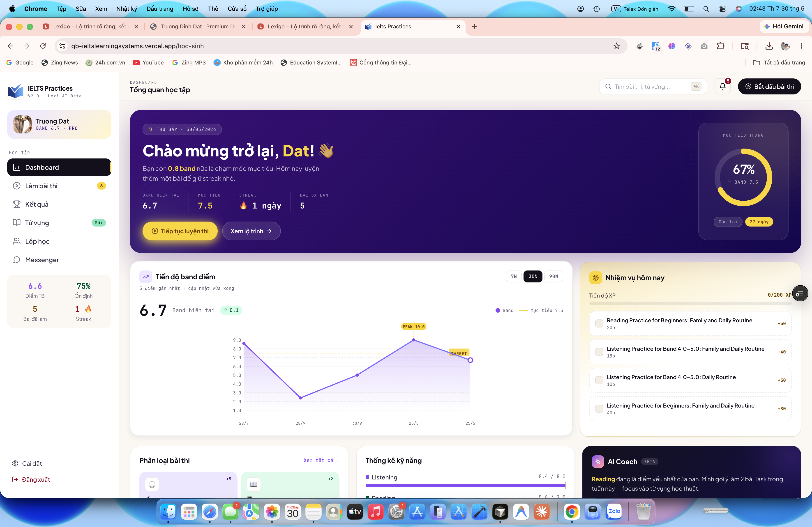Click the IELTS Practices logo icon

point(15,91)
